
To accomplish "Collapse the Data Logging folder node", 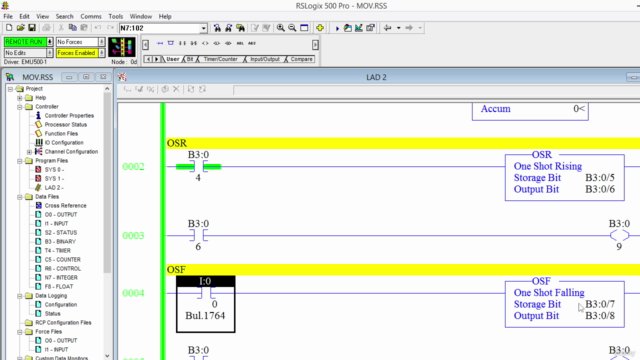I will [x=20, y=296].
